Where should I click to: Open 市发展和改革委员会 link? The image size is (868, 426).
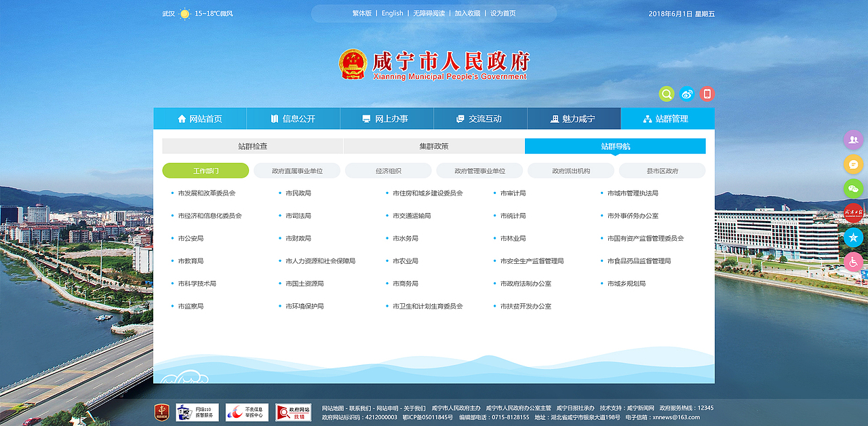click(x=207, y=193)
